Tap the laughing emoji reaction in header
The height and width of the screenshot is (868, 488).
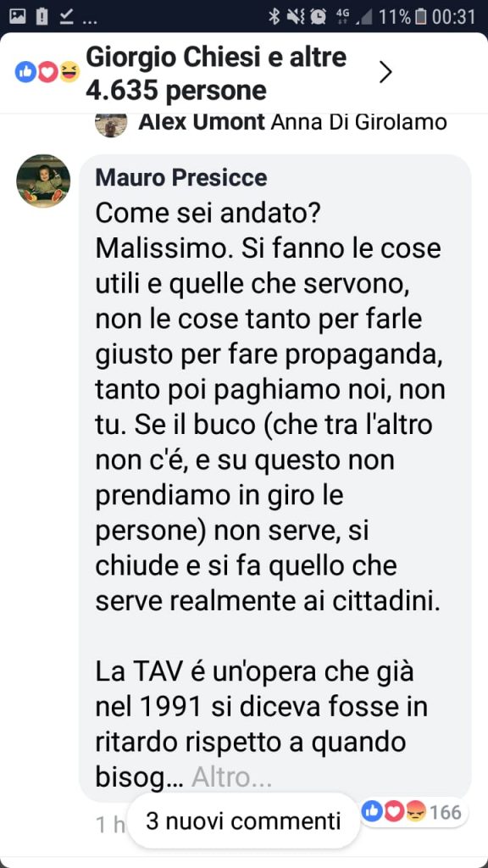(x=69, y=73)
